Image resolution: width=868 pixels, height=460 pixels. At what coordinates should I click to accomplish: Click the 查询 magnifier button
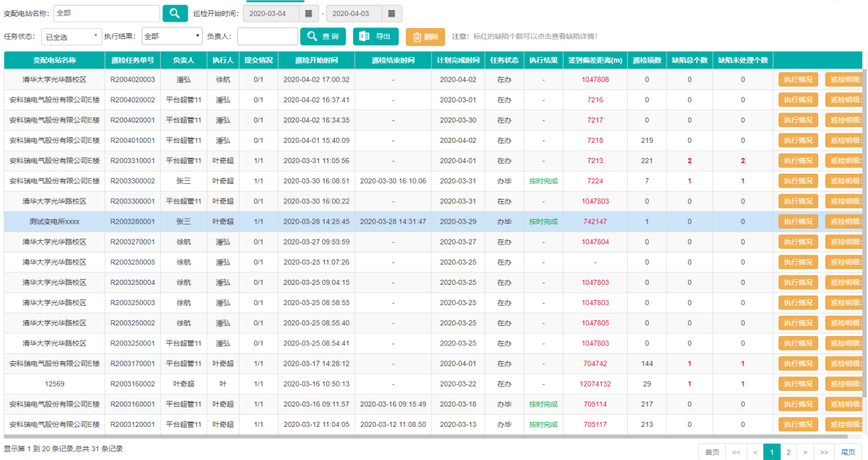323,36
